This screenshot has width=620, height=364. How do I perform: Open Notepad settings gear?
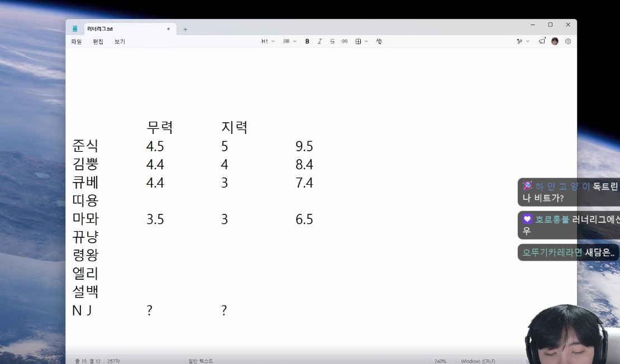click(568, 41)
